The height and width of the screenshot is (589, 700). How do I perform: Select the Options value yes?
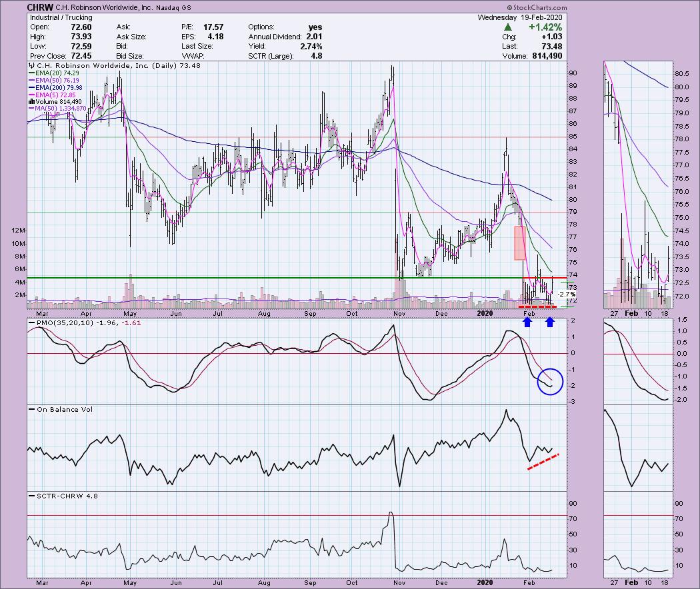(x=315, y=27)
